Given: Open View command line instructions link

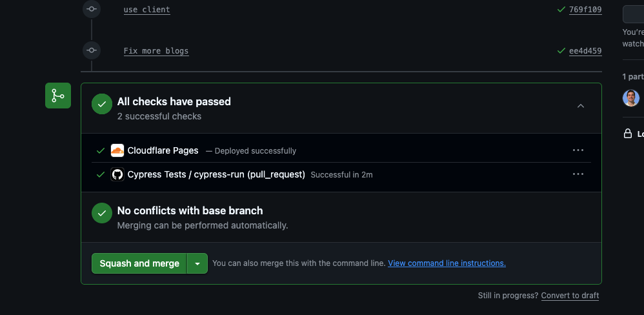Looking at the screenshot, I should coord(447,263).
